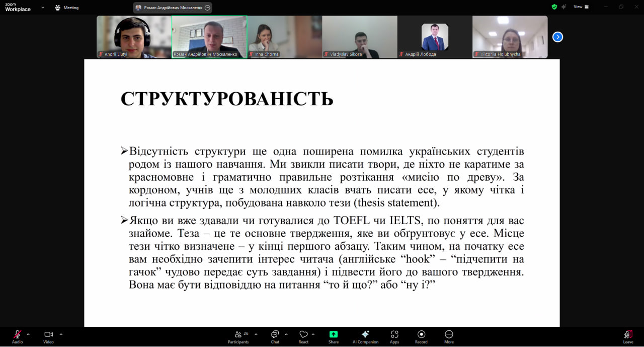This screenshot has width=644, height=347.
Task: Click the muted mic icon beside Vladyslav Sikora
Action: pyautogui.click(x=326, y=54)
